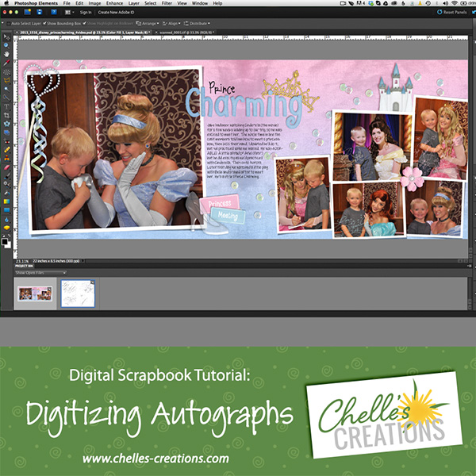Open the Help question mark icon
The width and height of the screenshot is (476, 476).
point(54,12)
